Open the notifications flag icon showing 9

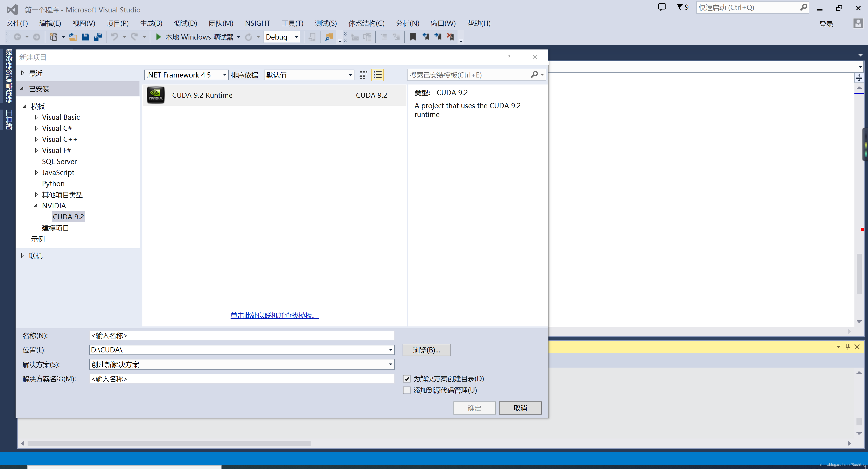(x=683, y=7)
